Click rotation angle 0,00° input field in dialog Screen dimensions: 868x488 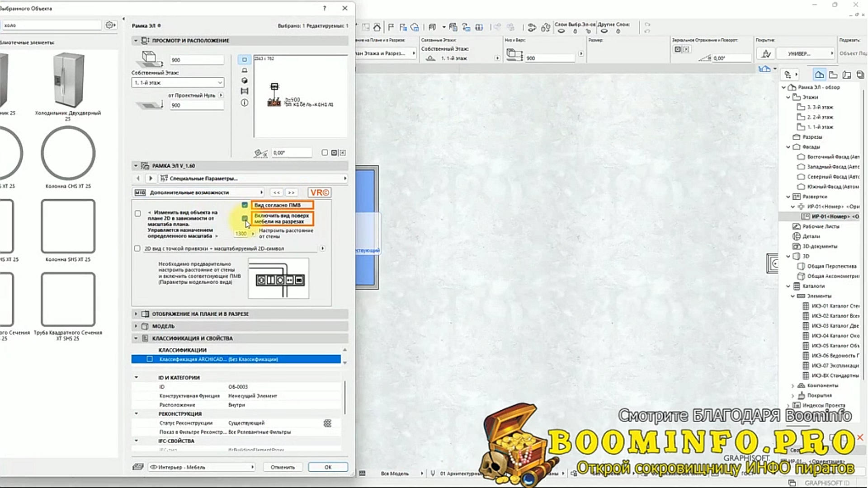click(x=292, y=153)
